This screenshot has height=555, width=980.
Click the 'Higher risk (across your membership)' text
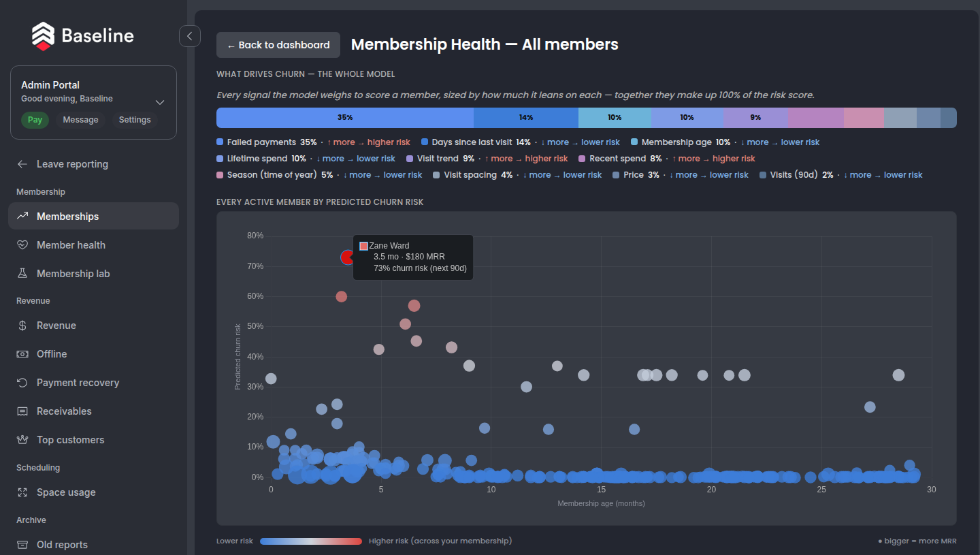[x=440, y=541]
